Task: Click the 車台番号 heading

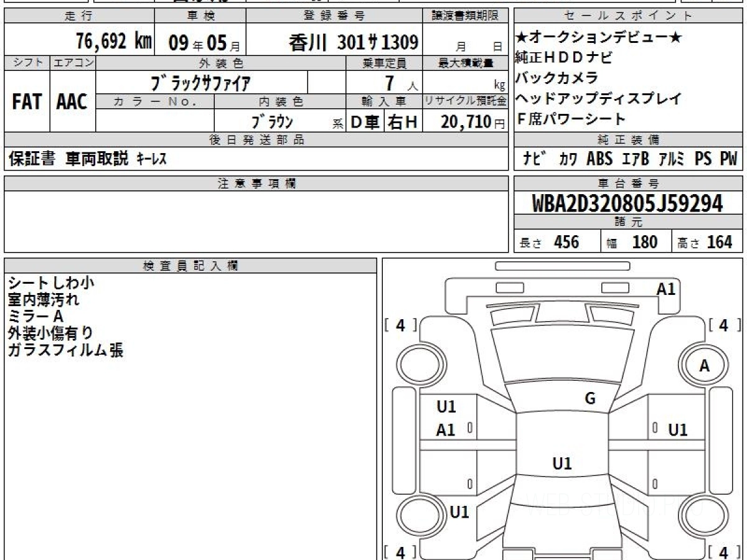Action: pyautogui.click(x=629, y=183)
